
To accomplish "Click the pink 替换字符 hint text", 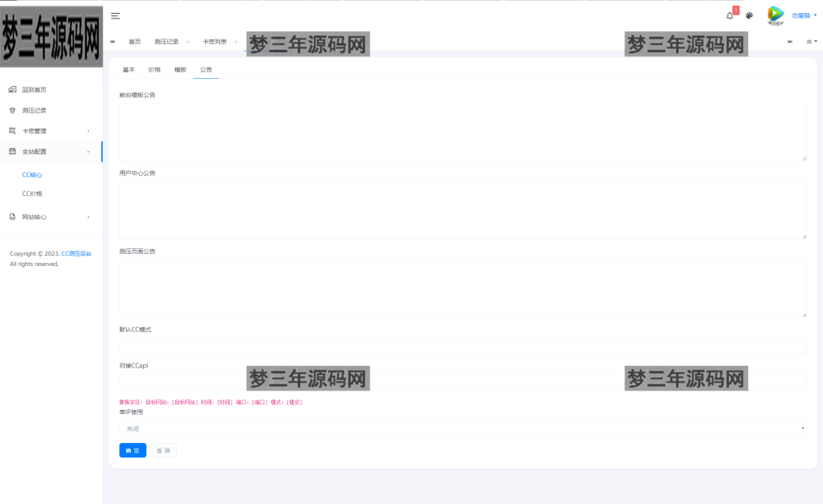I will point(211,402).
